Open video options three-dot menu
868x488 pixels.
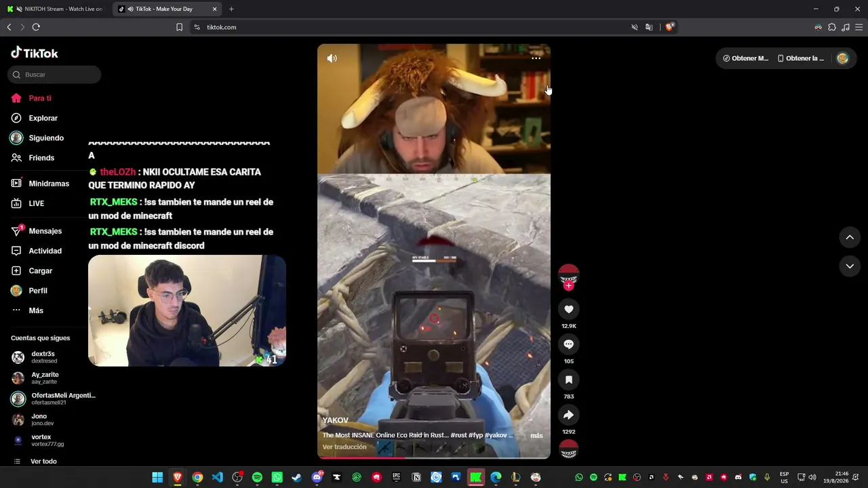click(x=536, y=58)
